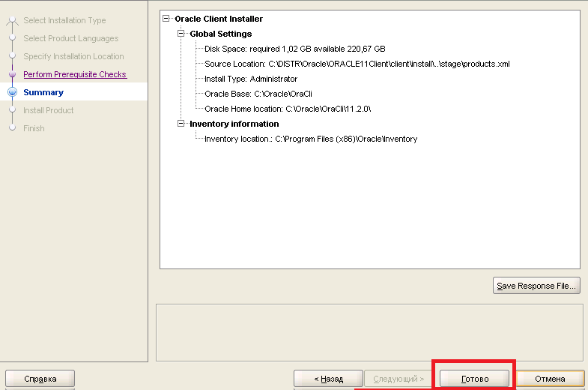Click the Select Installation Type step bullet
This screenshot has height=390, width=588.
click(x=13, y=19)
